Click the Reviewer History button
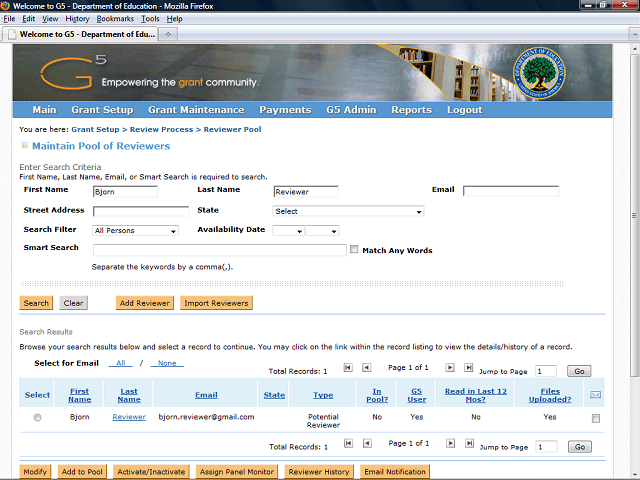This screenshot has height=480, width=640. click(x=319, y=472)
